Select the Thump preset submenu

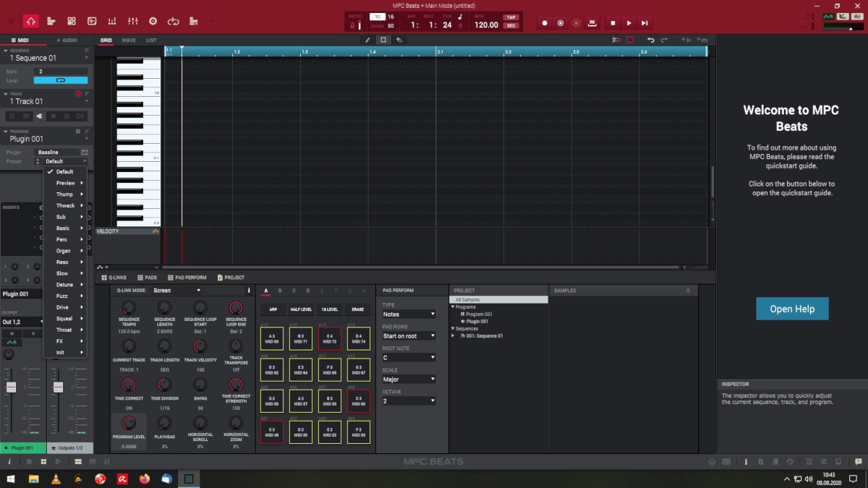[65, 194]
